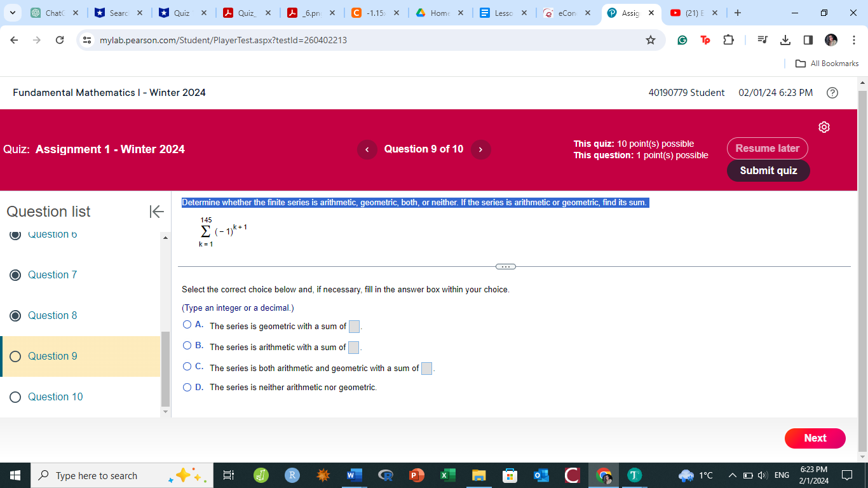Fill answer box for choice C
Image resolution: width=868 pixels, height=488 pixels.
click(x=427, y=369)
